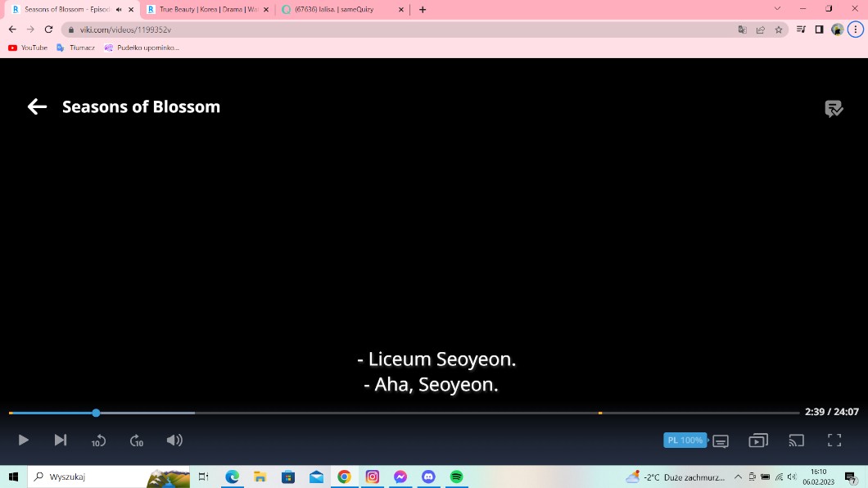Fast forward the video 10 seconds
The height and width of the screenshot is (488, 868).
tap(137, 441)
